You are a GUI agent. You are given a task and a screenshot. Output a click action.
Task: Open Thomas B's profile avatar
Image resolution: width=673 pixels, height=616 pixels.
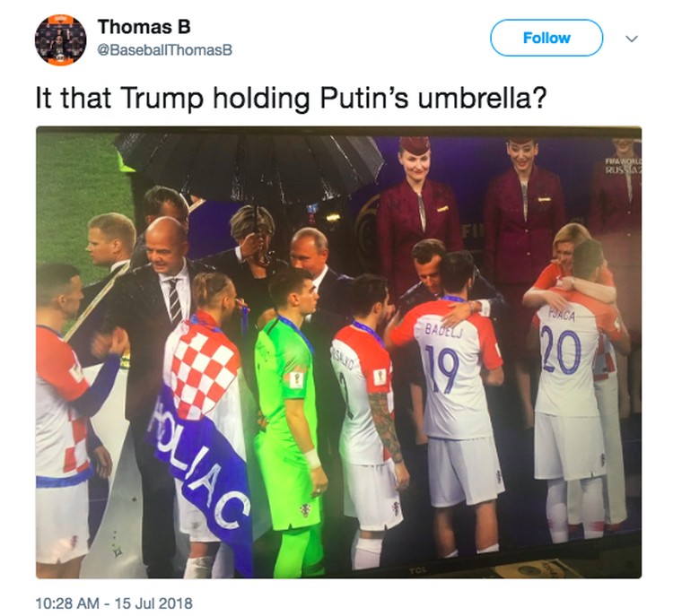pos(60,39)
